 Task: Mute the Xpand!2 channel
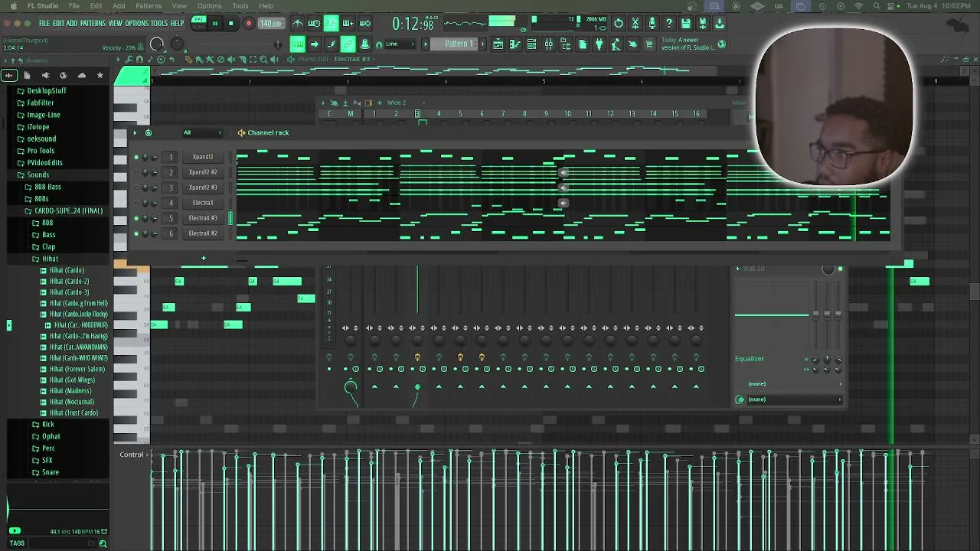tap(136, 157)
